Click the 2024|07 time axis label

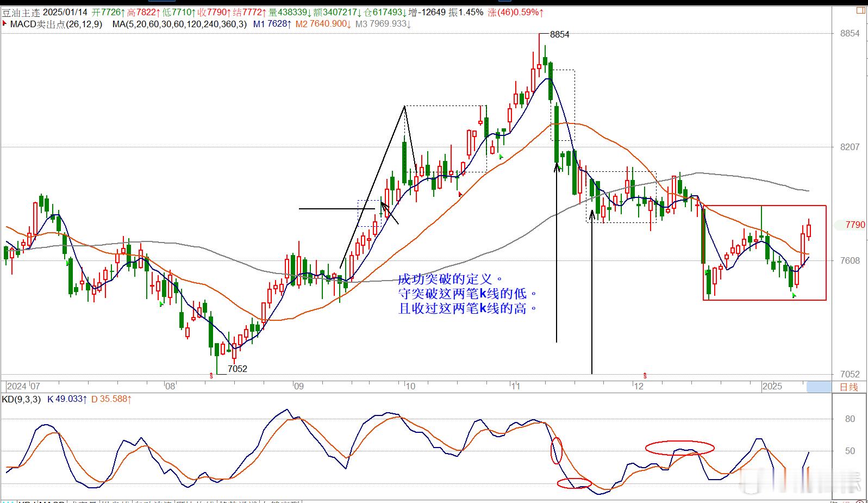(x=23, y=387)
